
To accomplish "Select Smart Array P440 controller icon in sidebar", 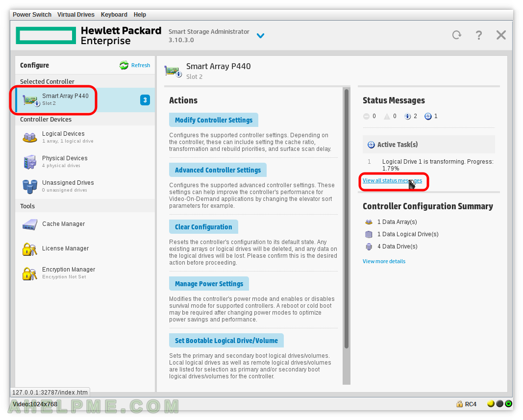I will click(31, 100).
